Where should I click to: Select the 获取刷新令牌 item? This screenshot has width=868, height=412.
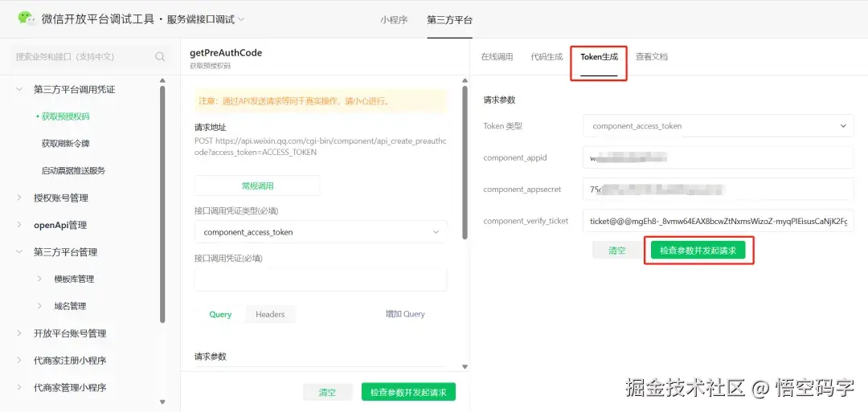click(x=65, y=144)
